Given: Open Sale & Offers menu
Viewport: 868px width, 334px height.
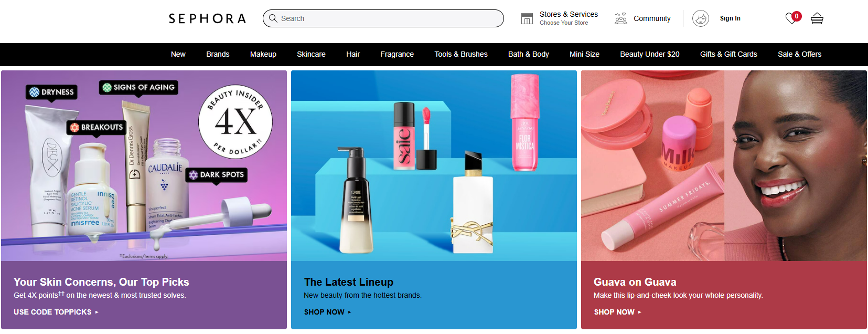Looking at the screenshot, I should [x=799, y=54].
